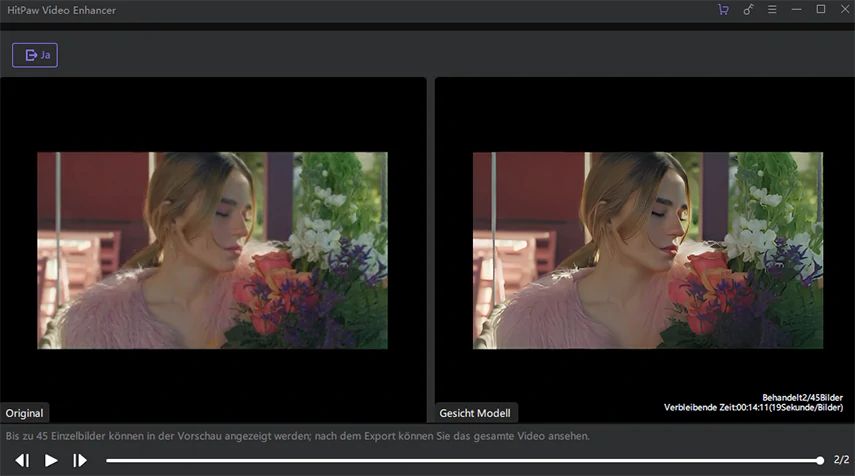Viewport: 855px width, 476px height.
Task: Click the middle of the preview timeline
Action: pos(463,461)
